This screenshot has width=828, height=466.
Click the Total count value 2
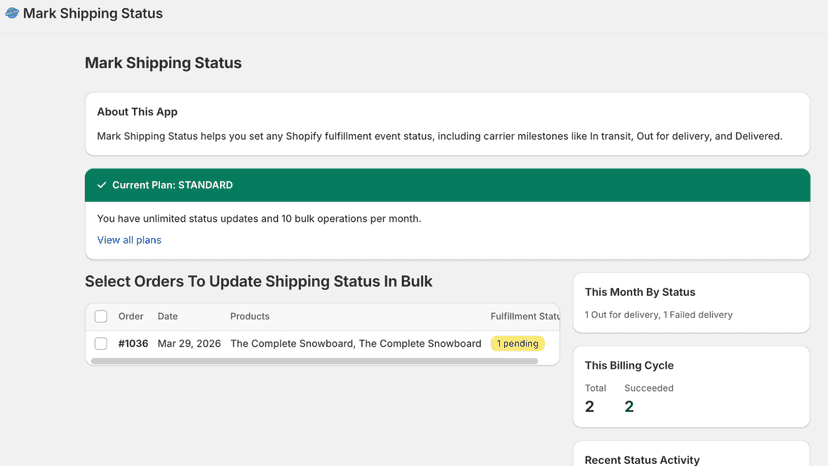pyautogui.click(x=589, y=406)
